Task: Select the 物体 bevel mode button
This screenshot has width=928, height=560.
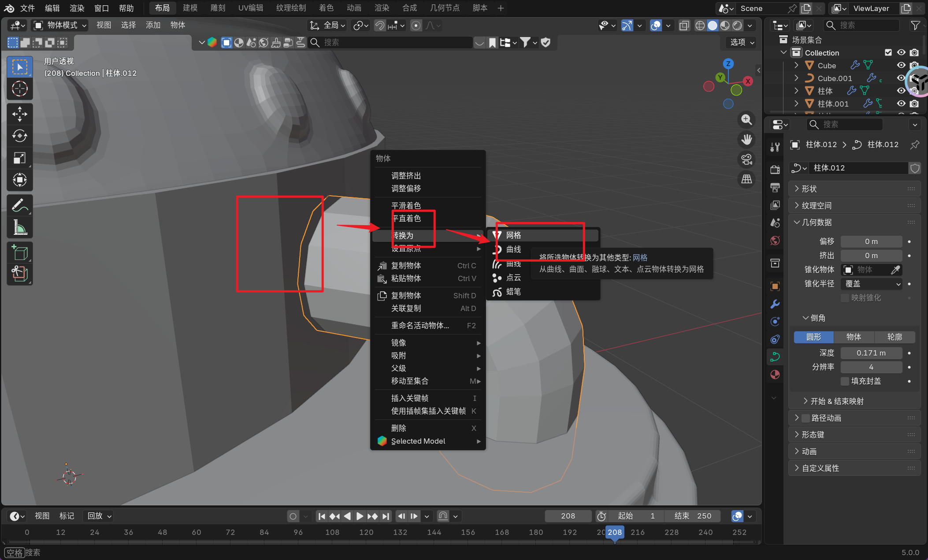Action: coord(854,337)
